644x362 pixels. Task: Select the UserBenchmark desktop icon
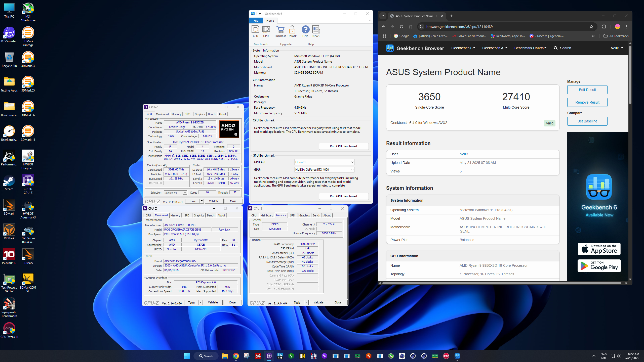pyautogui.click(x=9, y=133)
